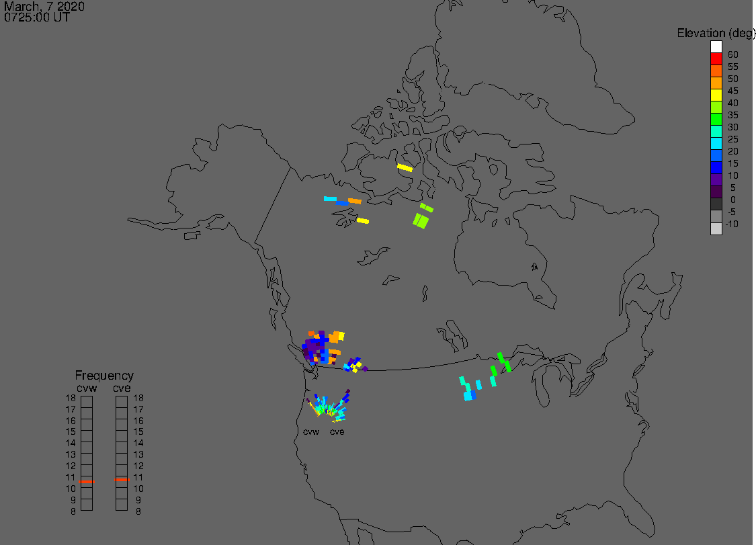Click the 'cve' radar label on the map
Viewport: 756px width, 545px height.
(x=337, y=432)
